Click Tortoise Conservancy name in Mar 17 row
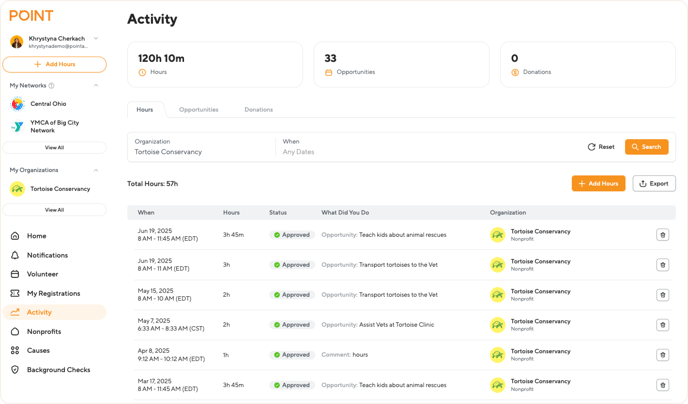688x404 pixels. point(541,382)
